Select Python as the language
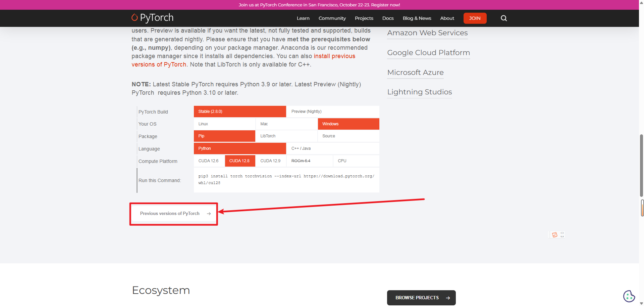Viewport: 644px width, 306px height. (x=240, y=148)
